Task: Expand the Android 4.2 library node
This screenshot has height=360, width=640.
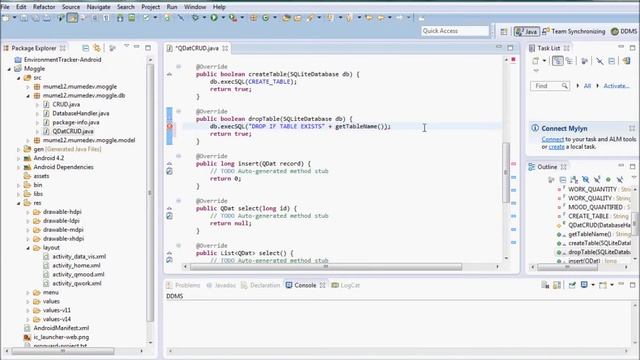Action: 18,158
